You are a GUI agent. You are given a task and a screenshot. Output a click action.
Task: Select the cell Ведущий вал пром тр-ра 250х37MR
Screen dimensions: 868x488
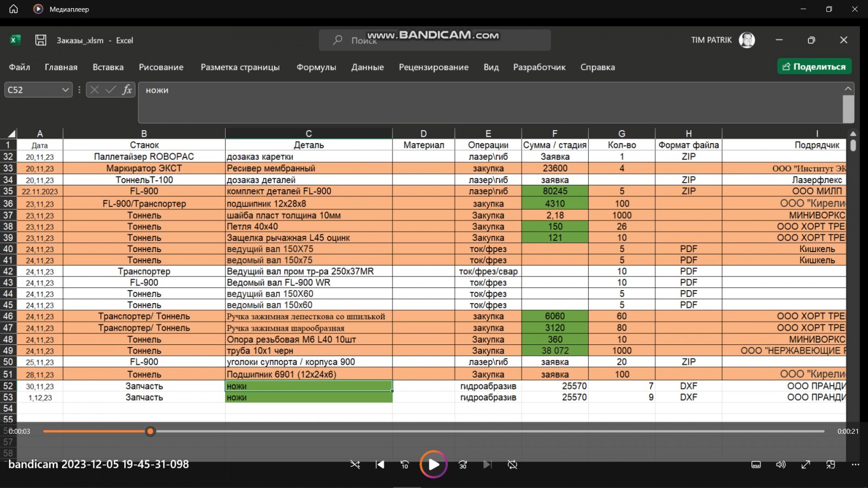[309, 272]
